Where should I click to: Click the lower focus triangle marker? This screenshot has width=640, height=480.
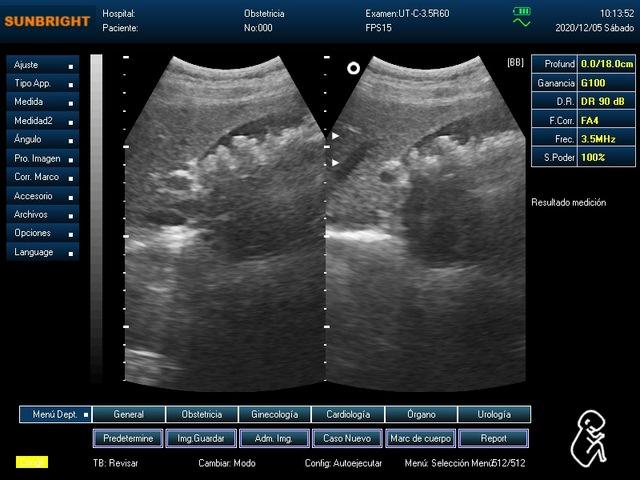(335, 163)
